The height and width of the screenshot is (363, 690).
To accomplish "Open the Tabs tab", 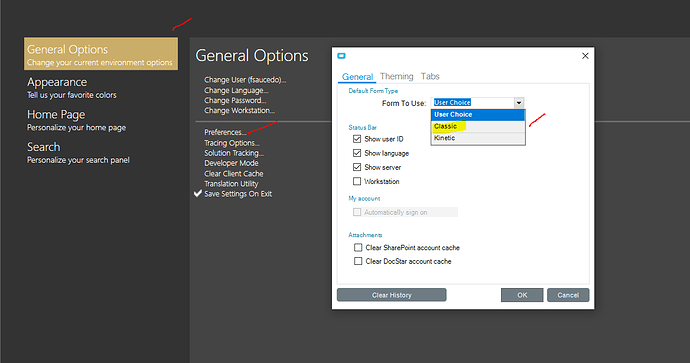I will click(430, 77).
